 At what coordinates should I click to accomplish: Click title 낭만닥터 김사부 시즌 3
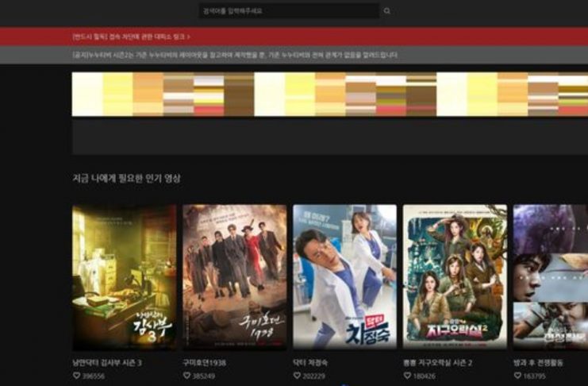coord(107,363)
